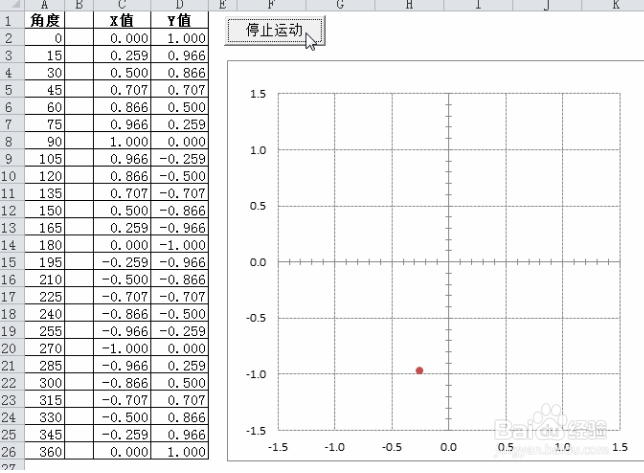The image size is (644, 473).
Task: Select Y value cell in row 14
Action: (180, 245)
